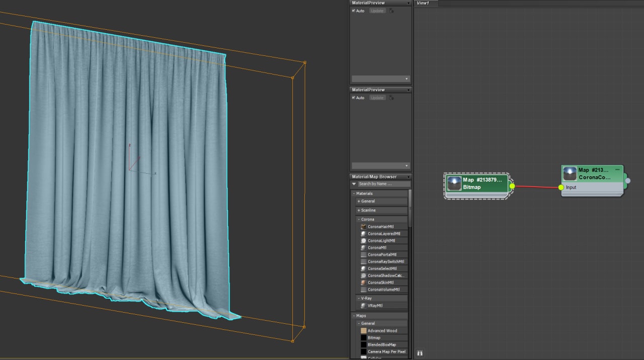Select the CoronaLayeredMtl sphere icon
The width and height of the screenshot is (644, 360).
(x=364, y=234)
